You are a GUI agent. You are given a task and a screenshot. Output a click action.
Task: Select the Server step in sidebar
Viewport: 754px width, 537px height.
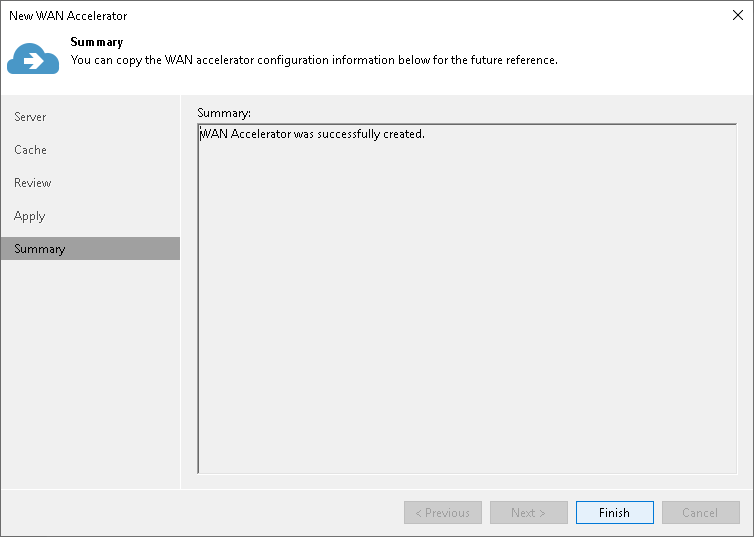(x=30, y=117)
